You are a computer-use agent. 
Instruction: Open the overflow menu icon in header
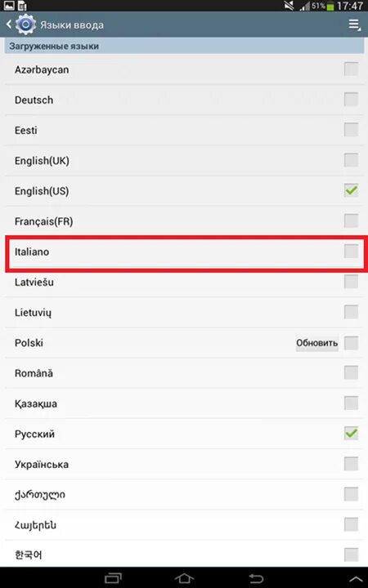(x=354, y=24)
